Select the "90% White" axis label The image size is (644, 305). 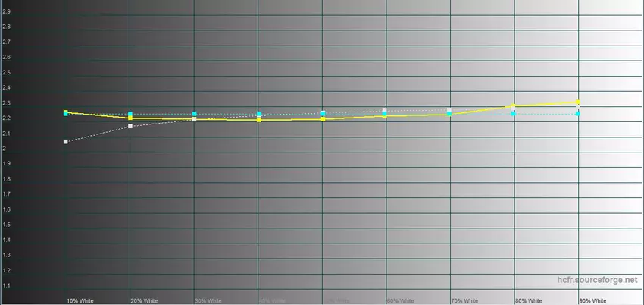592,300
